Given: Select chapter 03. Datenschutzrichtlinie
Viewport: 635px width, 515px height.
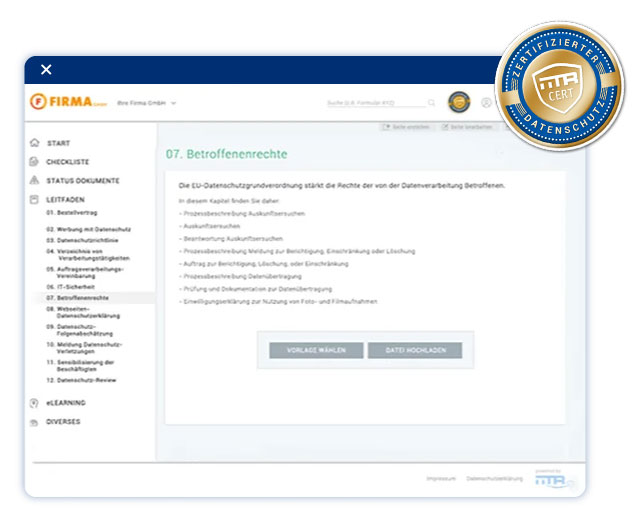Looking at the screenshot, I should (82, 240).
